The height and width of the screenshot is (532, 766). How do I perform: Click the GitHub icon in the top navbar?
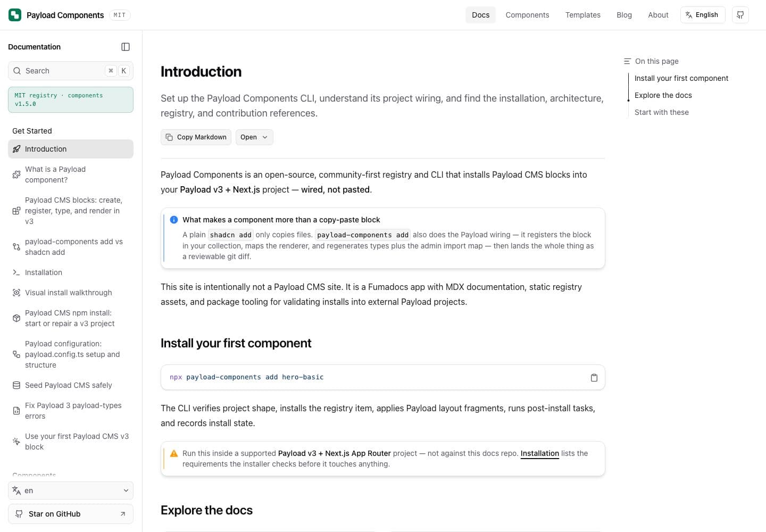point(740,15)
